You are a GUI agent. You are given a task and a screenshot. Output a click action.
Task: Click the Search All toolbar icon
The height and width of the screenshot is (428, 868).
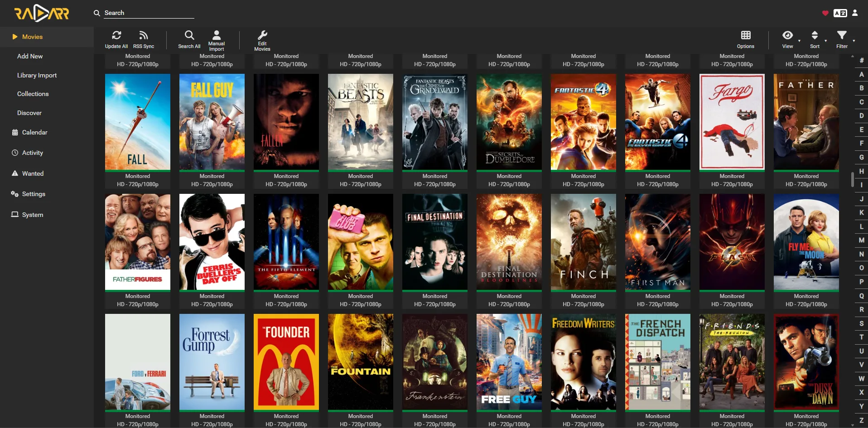click(x=189, y=35)
